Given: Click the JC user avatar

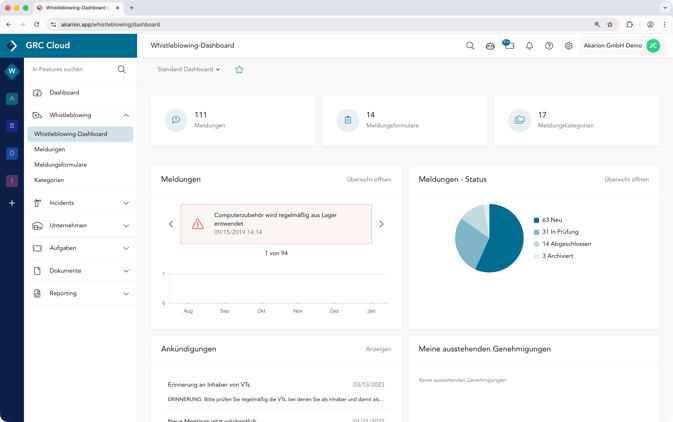Looking at the screenshot, I should tap(653, 46).
